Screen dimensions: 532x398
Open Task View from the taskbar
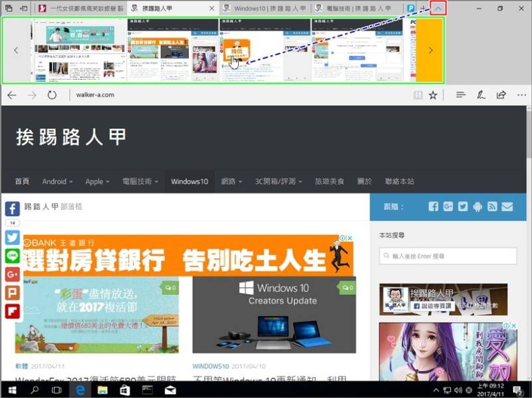[x=57, y=390]
